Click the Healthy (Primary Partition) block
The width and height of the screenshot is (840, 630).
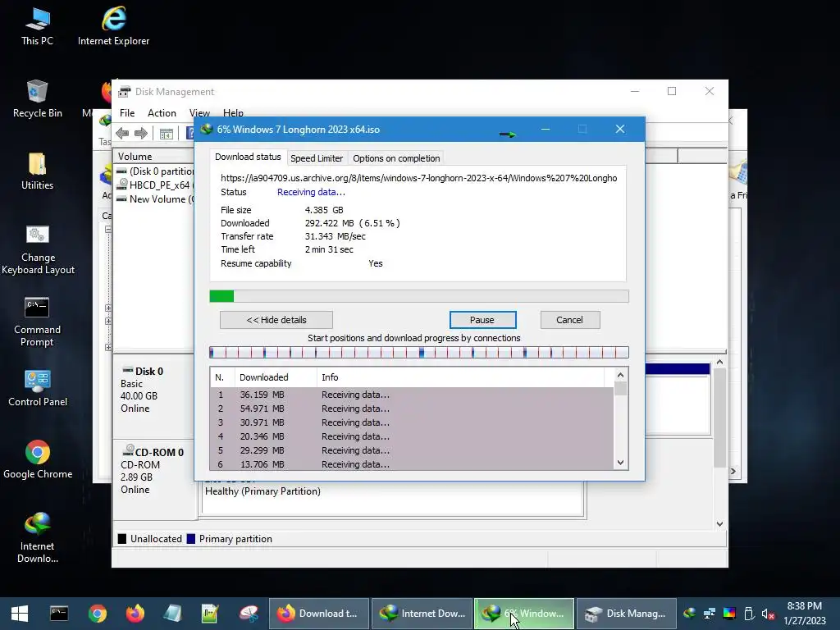(392, 498)
